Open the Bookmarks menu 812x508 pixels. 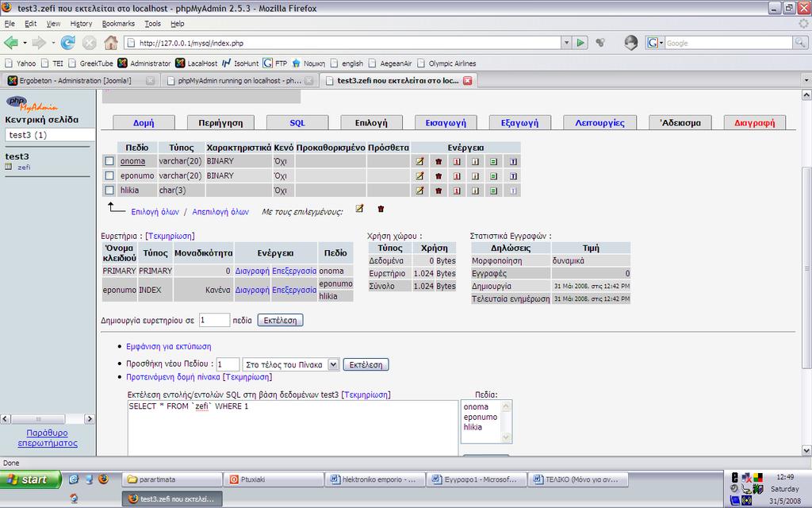tap(118, 23)
